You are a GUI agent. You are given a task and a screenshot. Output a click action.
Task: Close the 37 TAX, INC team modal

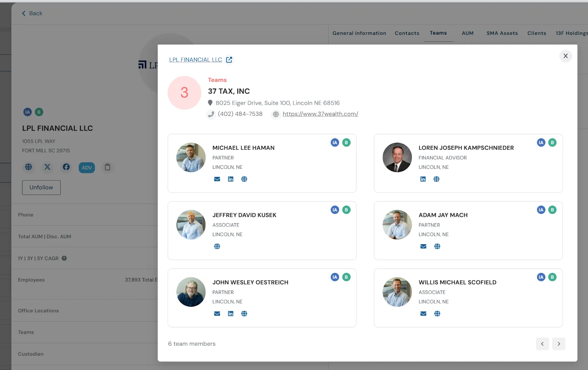pos(566,56)
